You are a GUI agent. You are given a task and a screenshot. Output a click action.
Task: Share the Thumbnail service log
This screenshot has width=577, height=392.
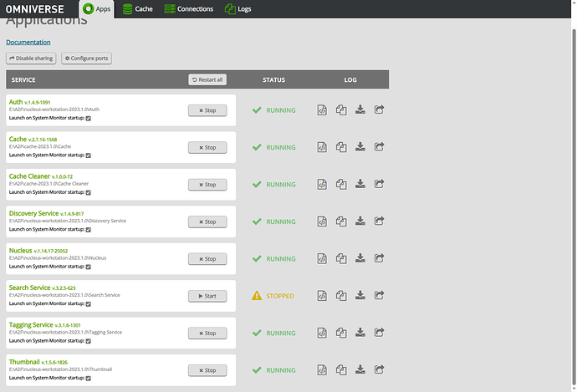[379, 369]
